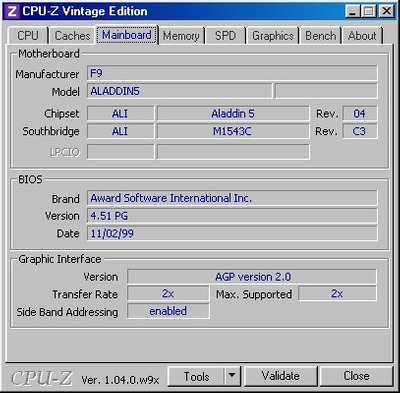Click Southbridge vendor field ALI
This screenshot has width=400, height=393.
[121, 131]
